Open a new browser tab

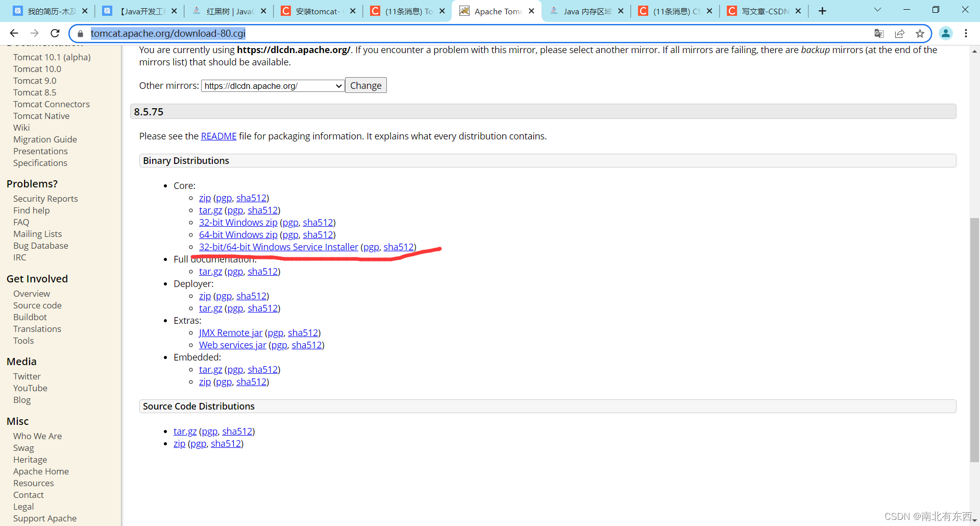point(822,11)
